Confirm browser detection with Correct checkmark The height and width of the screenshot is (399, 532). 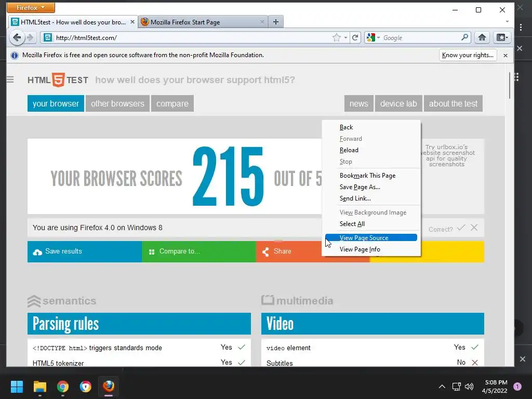tap(461, 228)
